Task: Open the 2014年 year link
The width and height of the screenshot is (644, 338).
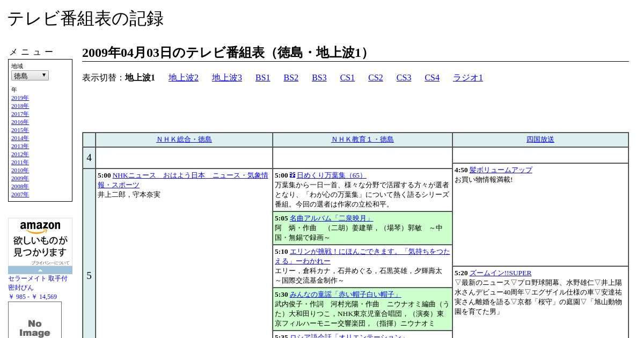Action: tap(20, 138)
